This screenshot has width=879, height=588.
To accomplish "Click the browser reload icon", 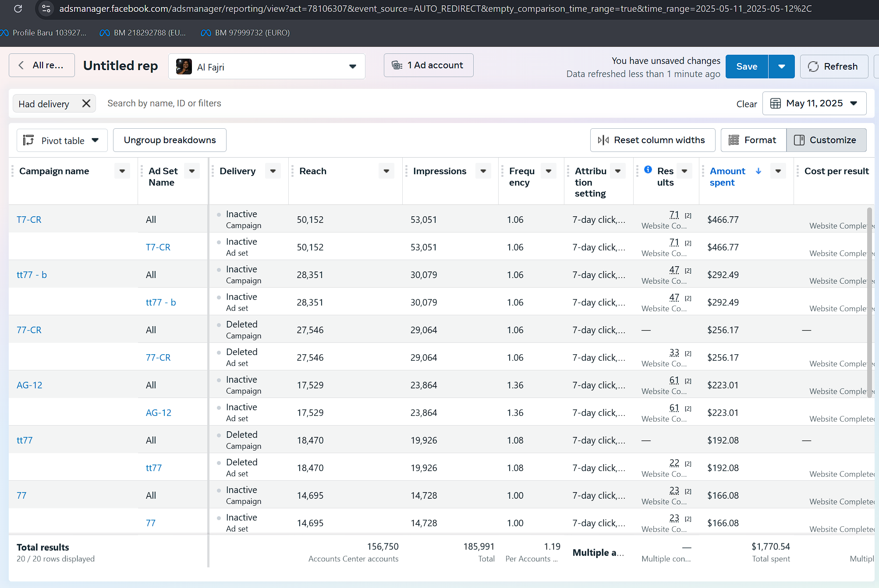I will pyautogui.click(x=18, y=8).
